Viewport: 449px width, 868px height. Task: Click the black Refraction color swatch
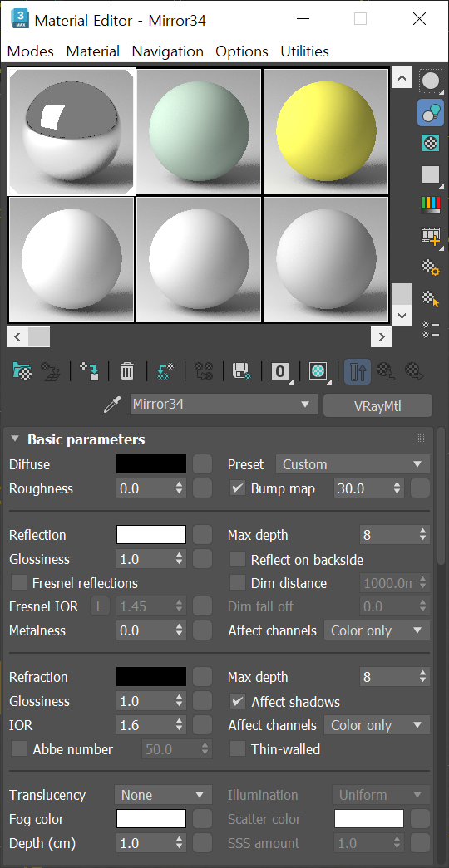(x=151, y=676)
